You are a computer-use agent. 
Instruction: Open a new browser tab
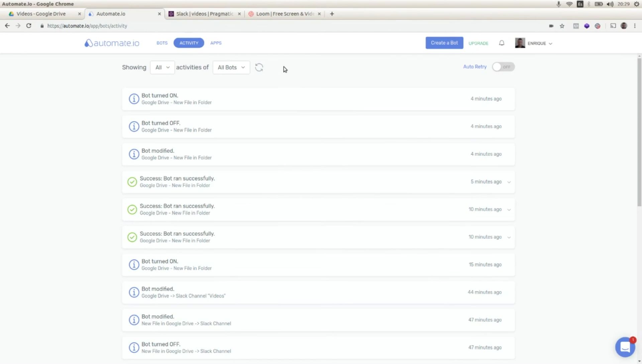click(x=332, y=14)
